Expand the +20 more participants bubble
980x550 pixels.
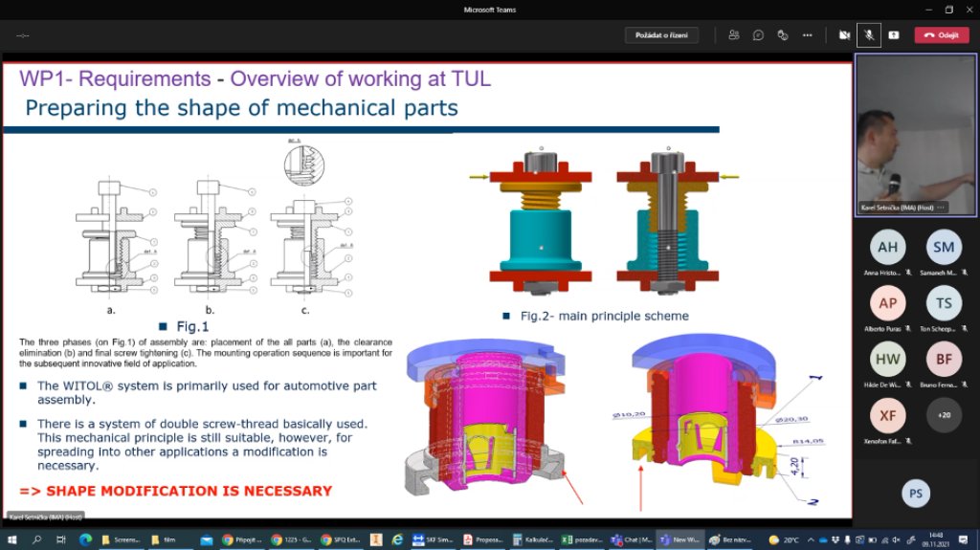[x=944, y=415]
